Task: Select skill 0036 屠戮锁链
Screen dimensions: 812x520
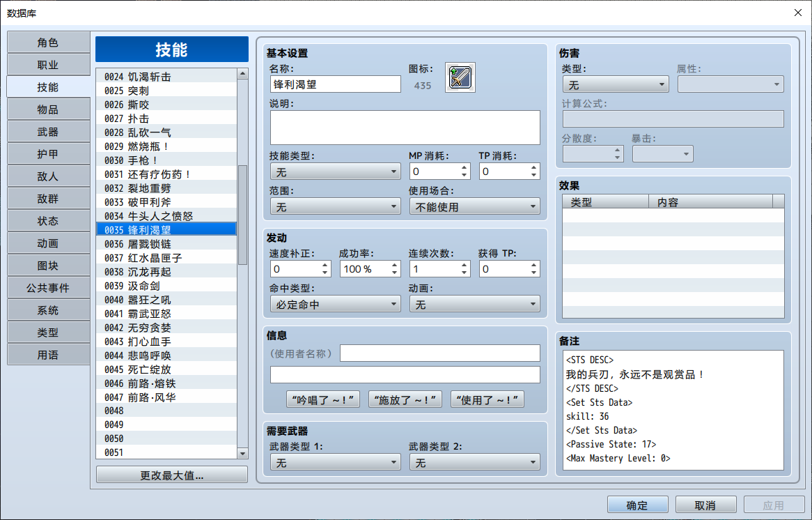Action: [166, 244]
